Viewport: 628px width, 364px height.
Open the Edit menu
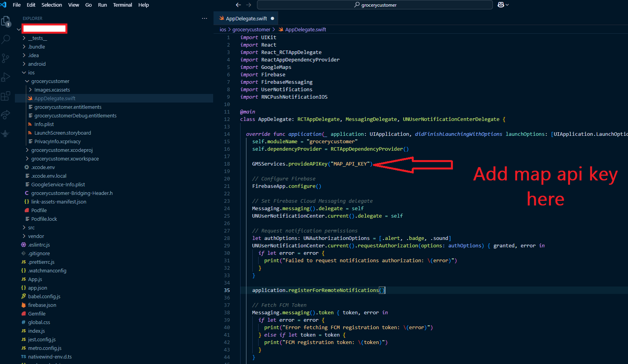point(31,5)
